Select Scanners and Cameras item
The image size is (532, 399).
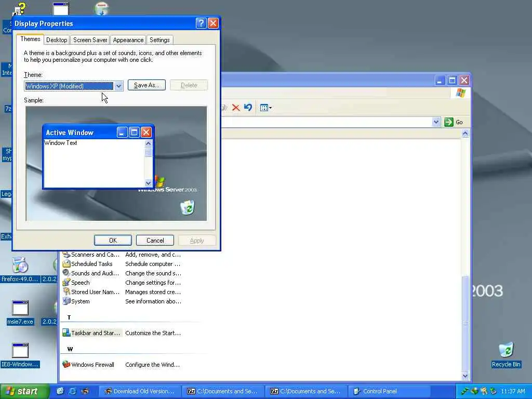coord(91,255)
